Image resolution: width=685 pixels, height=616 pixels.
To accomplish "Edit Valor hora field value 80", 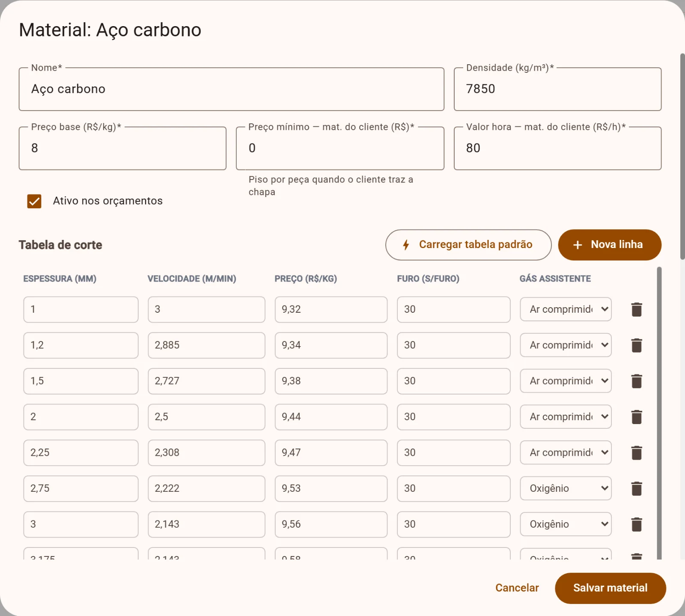I will pos(557,148).
